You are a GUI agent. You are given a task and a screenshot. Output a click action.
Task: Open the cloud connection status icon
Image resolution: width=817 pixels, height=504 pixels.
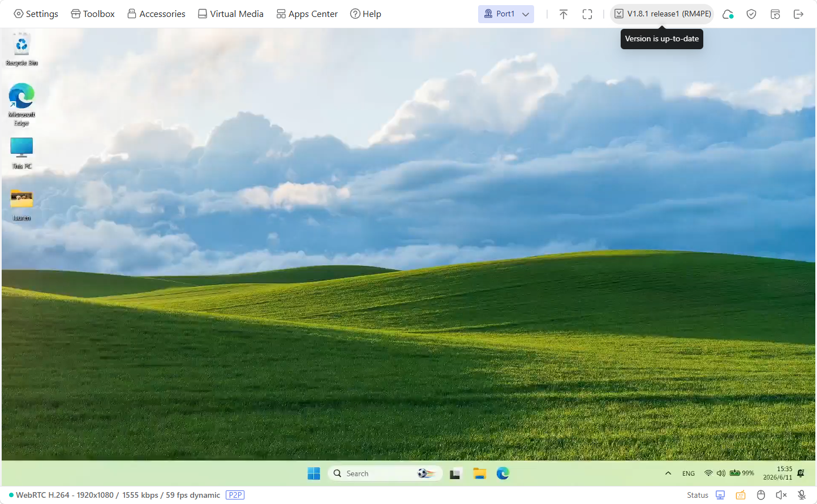pos(728,14)
